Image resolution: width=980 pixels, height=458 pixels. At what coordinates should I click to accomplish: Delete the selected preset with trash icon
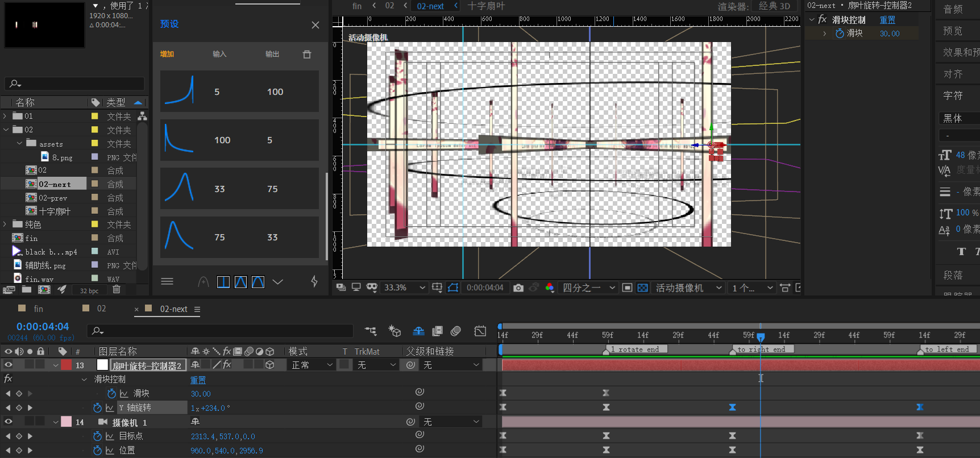[x=307, y=54]
